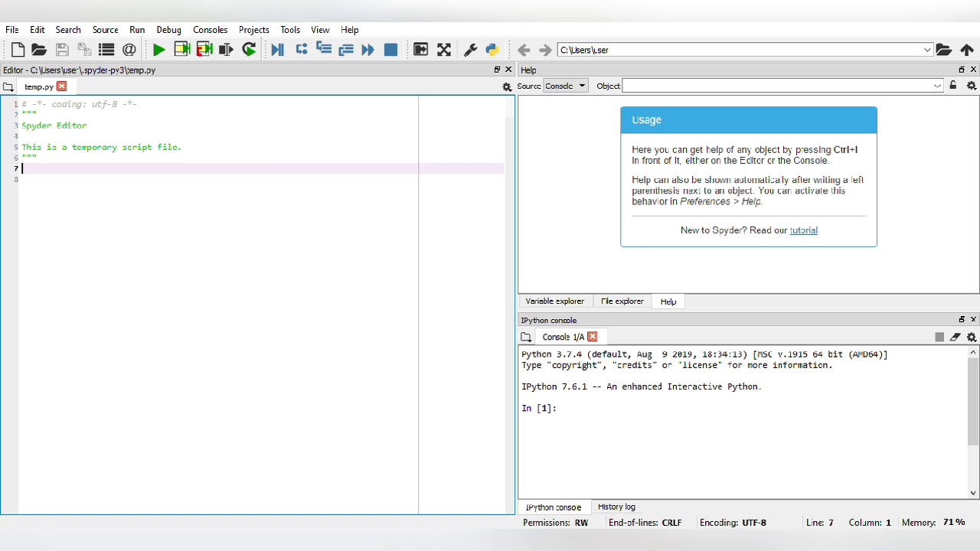The image size is (980, 551).
Task: Continue debugging with double arrow icon
Action: pos(367,50)
